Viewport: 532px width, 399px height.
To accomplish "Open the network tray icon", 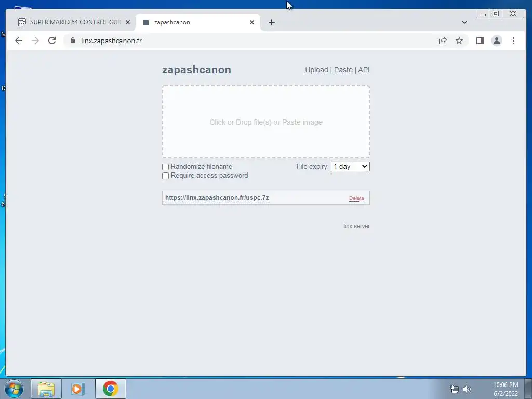I will point(454,389).
